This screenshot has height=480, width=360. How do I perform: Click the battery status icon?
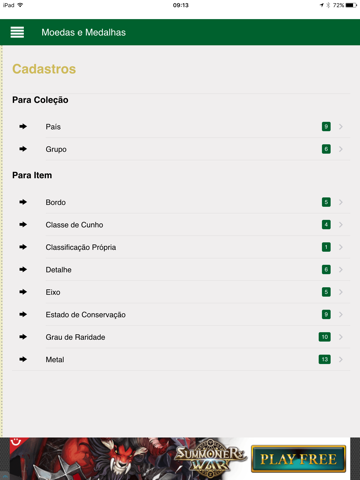click(351, 5)
